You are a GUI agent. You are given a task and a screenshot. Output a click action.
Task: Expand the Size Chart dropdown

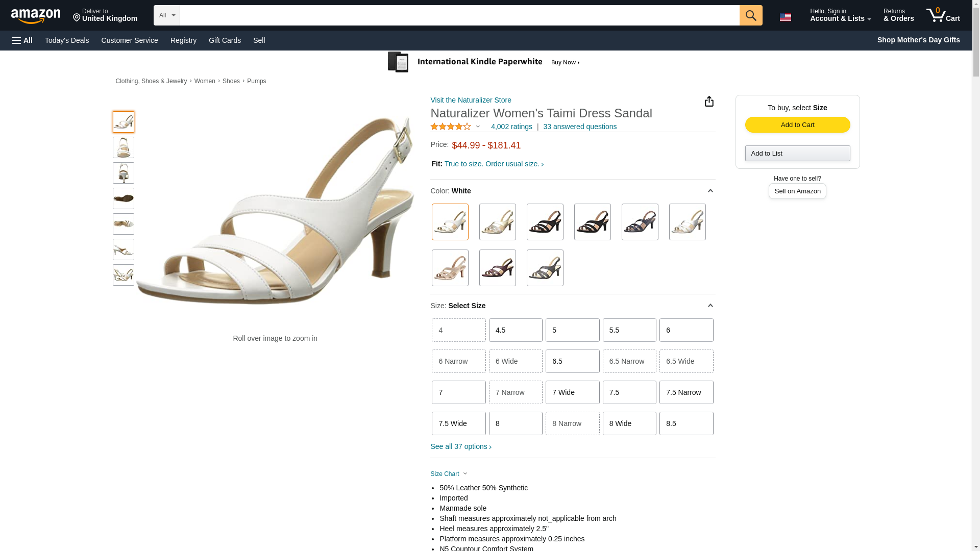coord(449,474)
